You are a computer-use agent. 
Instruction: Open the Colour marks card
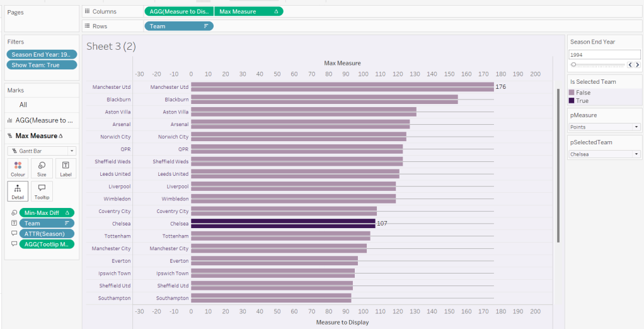click(18, 168)
